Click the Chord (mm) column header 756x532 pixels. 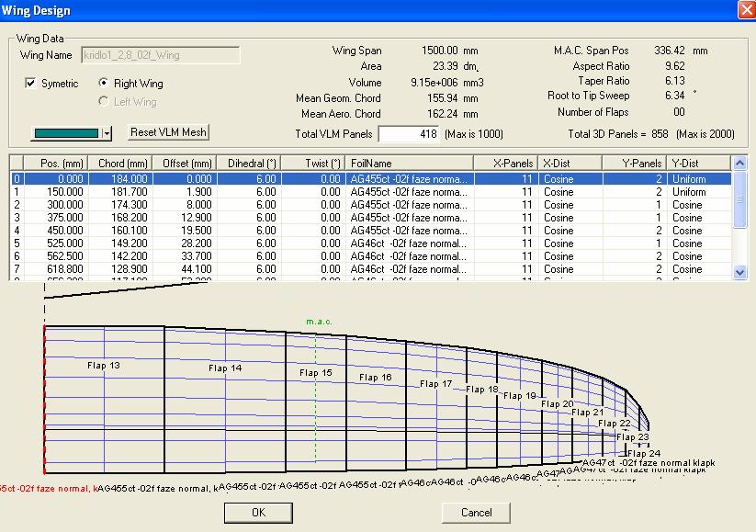[120, 163]
